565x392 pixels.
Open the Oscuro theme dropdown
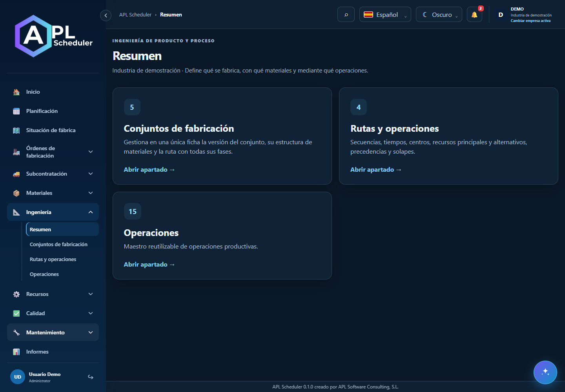point(439,15)
